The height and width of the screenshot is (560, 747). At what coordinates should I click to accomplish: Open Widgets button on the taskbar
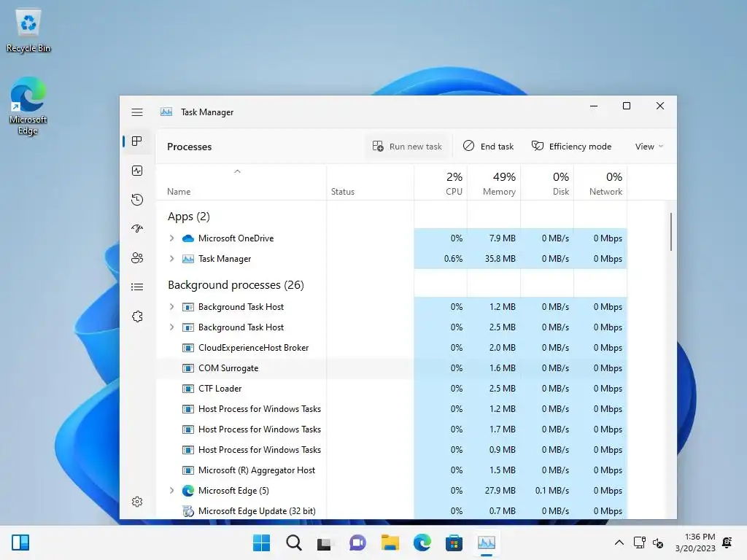tap(20, 542)
